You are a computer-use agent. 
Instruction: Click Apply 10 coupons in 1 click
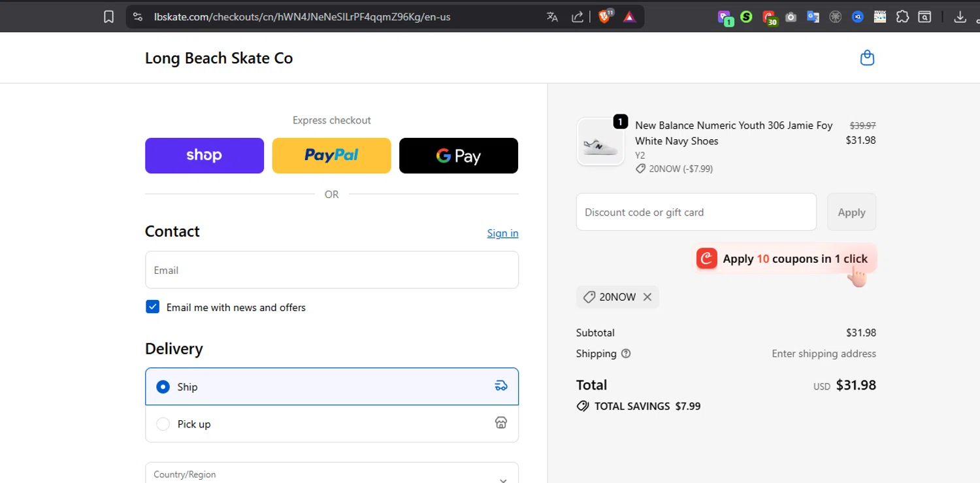785,259
